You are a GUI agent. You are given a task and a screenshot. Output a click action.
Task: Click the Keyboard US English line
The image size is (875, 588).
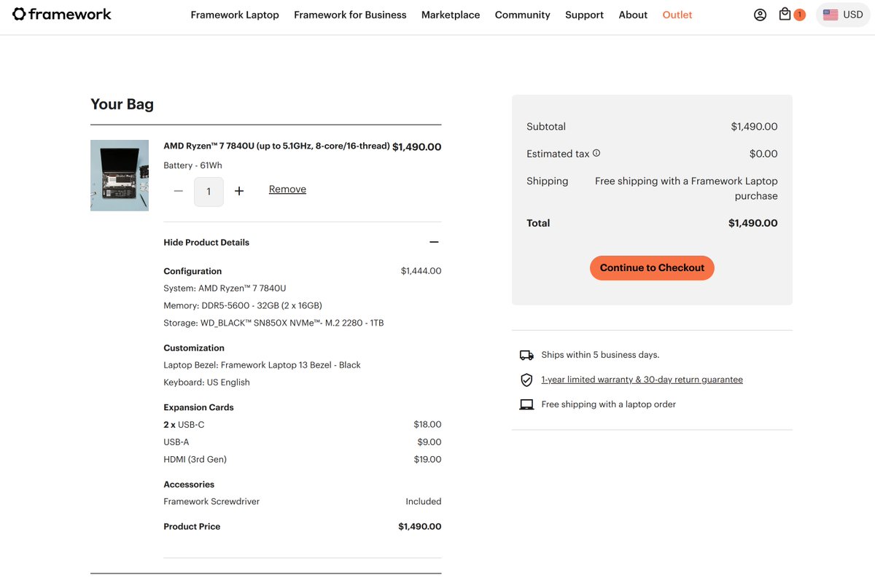point(206,383)
